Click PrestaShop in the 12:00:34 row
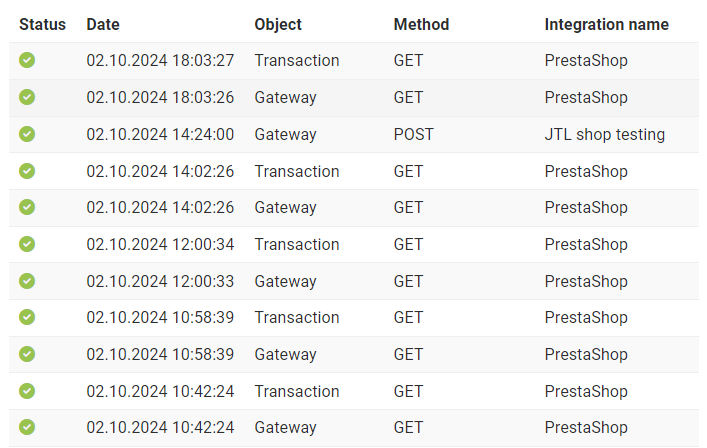This screenshot has height=448, width=707. point(586,244)
